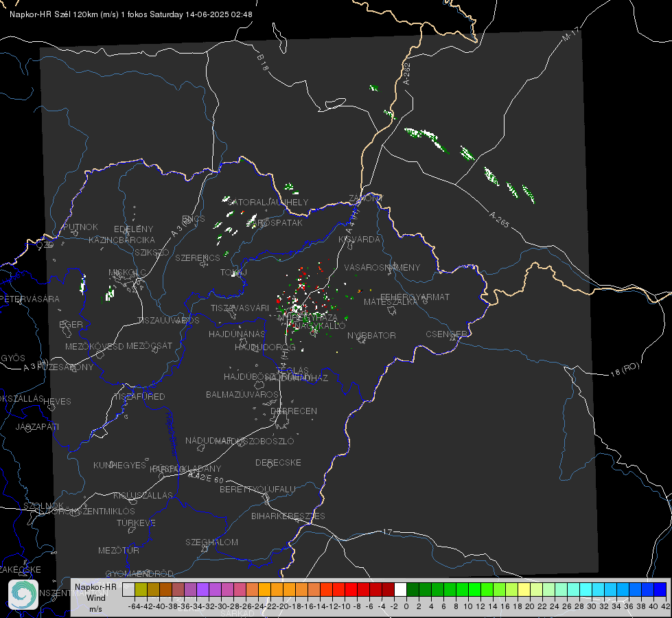Click the swirl logo icon at bottom left
672x618 pixels.
click(x=23, y=595)
